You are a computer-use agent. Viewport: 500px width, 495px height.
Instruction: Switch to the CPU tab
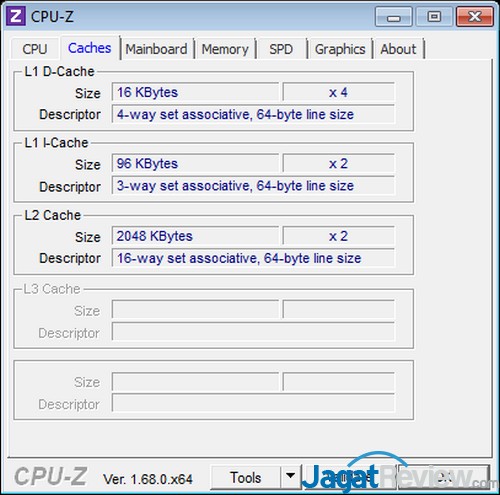click(x=35, y=49)
